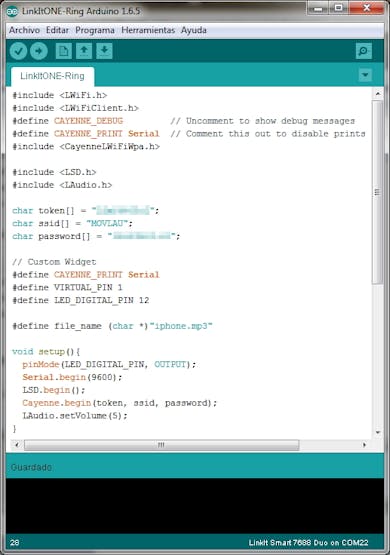Open the Editar menu
This screenshot has width=390, height=555.
(57, 30)
